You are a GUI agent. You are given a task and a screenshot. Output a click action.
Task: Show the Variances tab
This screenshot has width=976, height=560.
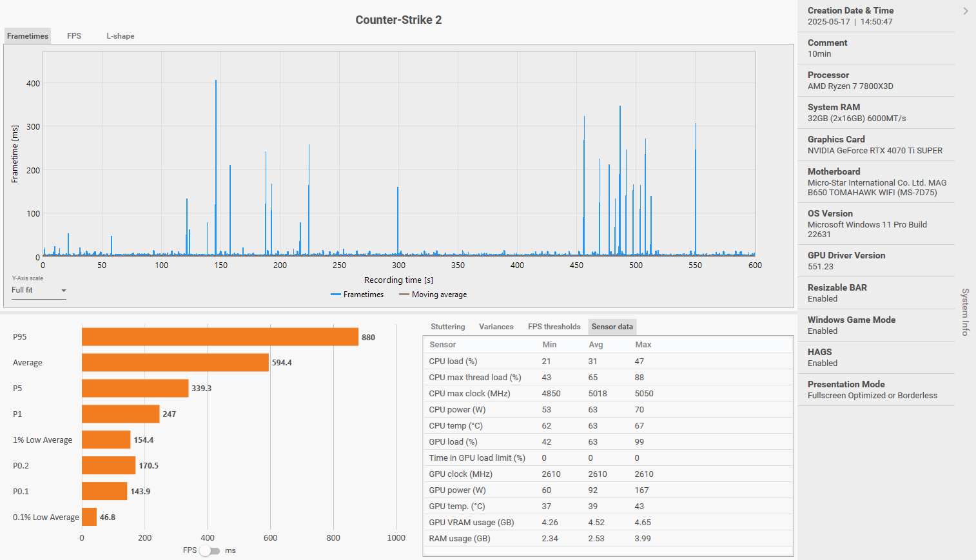tap(496, 327)
